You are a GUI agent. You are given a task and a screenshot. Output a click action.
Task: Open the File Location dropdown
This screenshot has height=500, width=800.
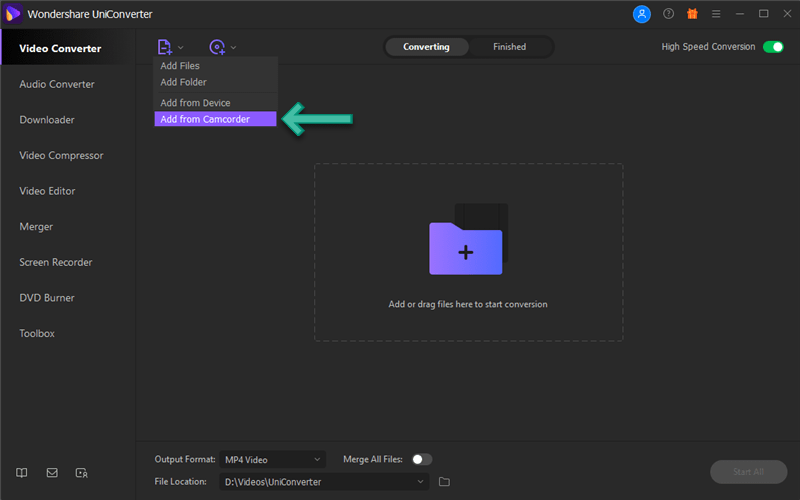(x=324, y=482)
